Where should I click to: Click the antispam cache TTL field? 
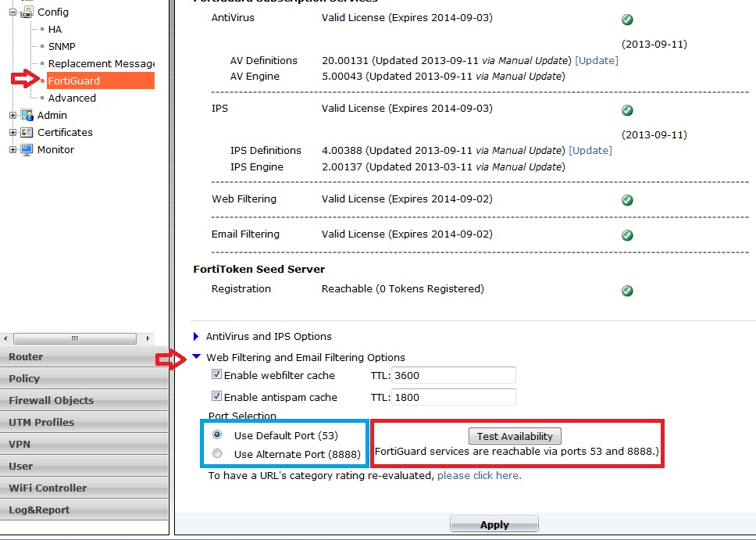[453, 397]
